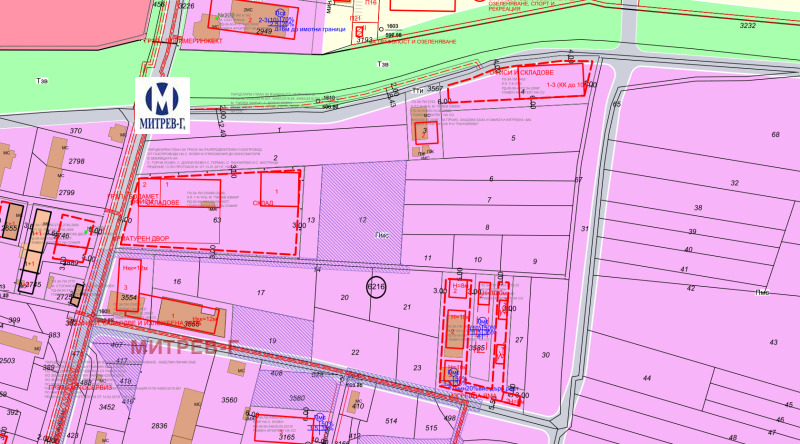The width and height of the screenshot is (800, 444).
Task: Click the parcel numbered 68
Action: 775,134
